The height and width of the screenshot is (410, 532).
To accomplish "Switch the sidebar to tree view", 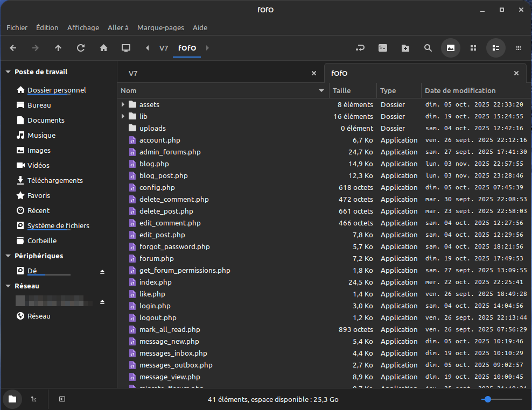I will pos(33,399).
